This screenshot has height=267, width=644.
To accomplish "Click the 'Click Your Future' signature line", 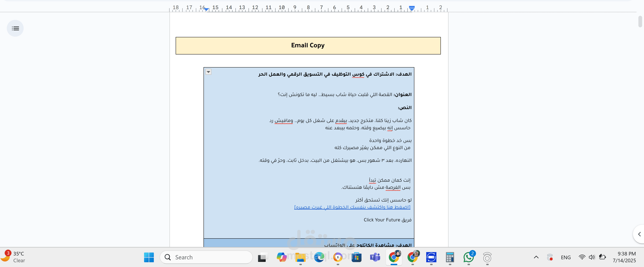I will [x=387, y=220].
